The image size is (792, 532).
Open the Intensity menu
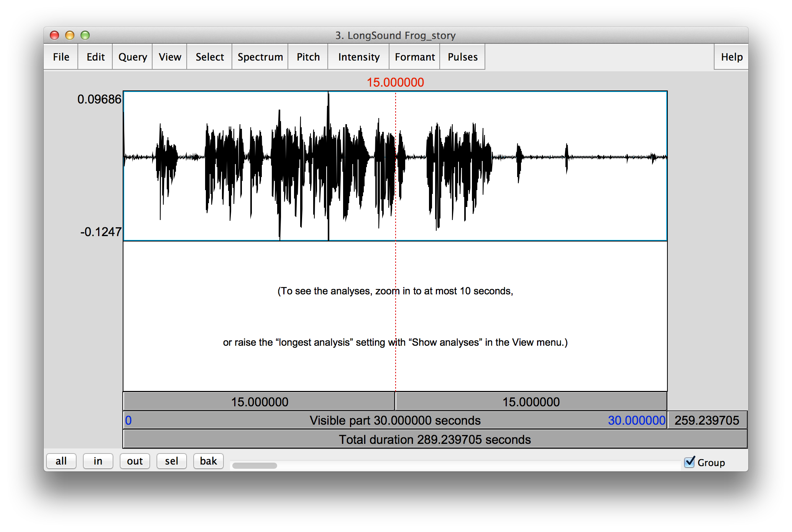coord(359,57)
